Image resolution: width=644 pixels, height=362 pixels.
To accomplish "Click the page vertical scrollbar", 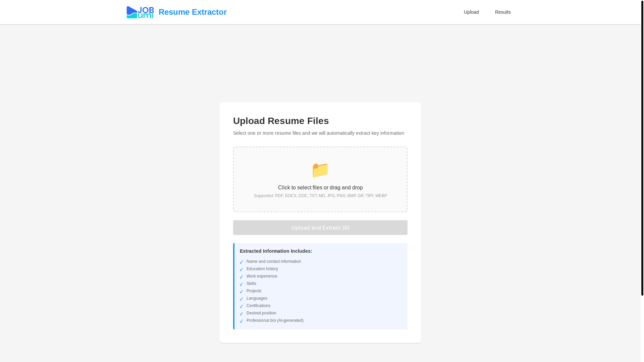I will coord(642,148).
